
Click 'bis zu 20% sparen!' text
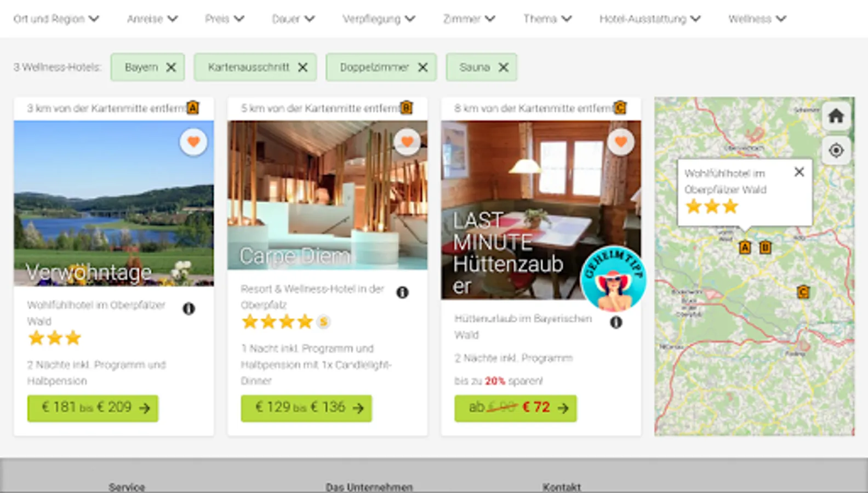point(499,381)
